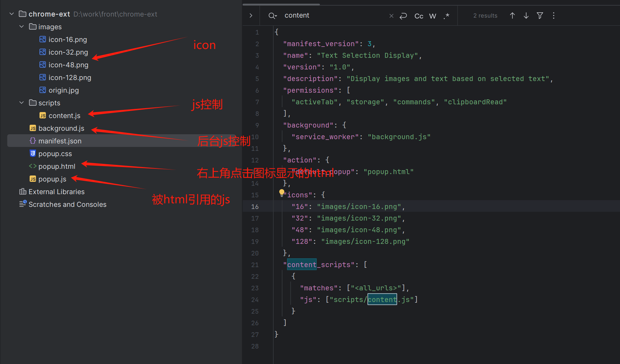Image resolution: width=620 pixels, height=364 pixels.
Task: Clear the search field text
Action: tap(391, 16)
